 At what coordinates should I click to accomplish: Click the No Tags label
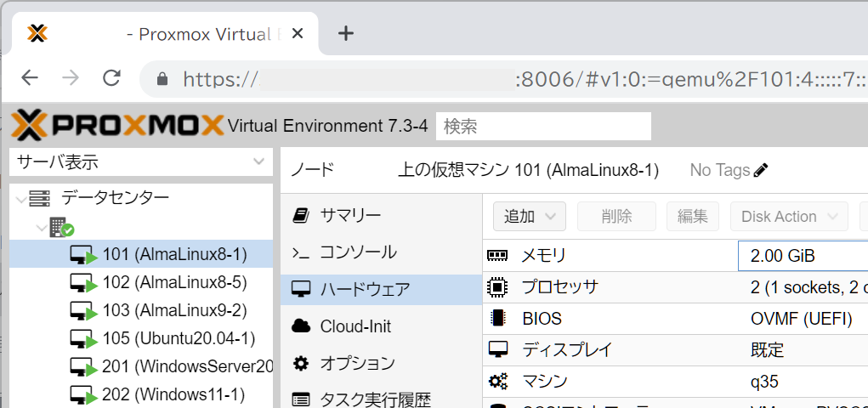click(x=719, y=170)
